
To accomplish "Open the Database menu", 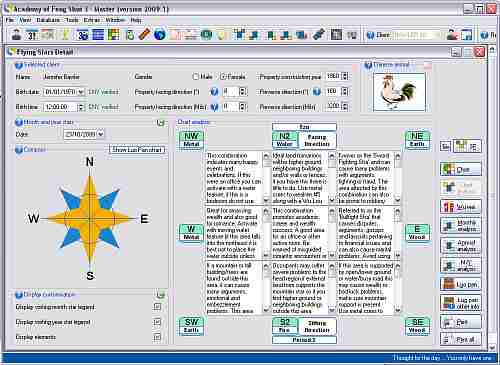I will [x=48, y=20].
